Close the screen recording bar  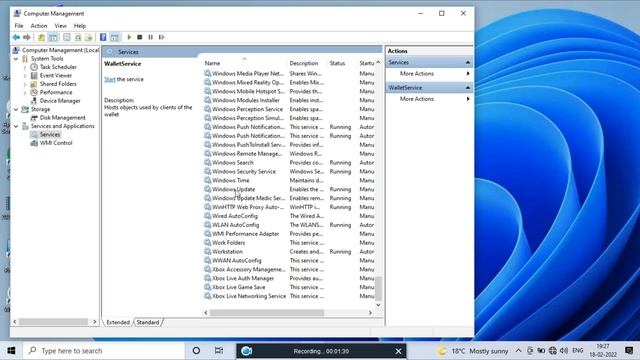pyautogui.click(x=398, y=351)
